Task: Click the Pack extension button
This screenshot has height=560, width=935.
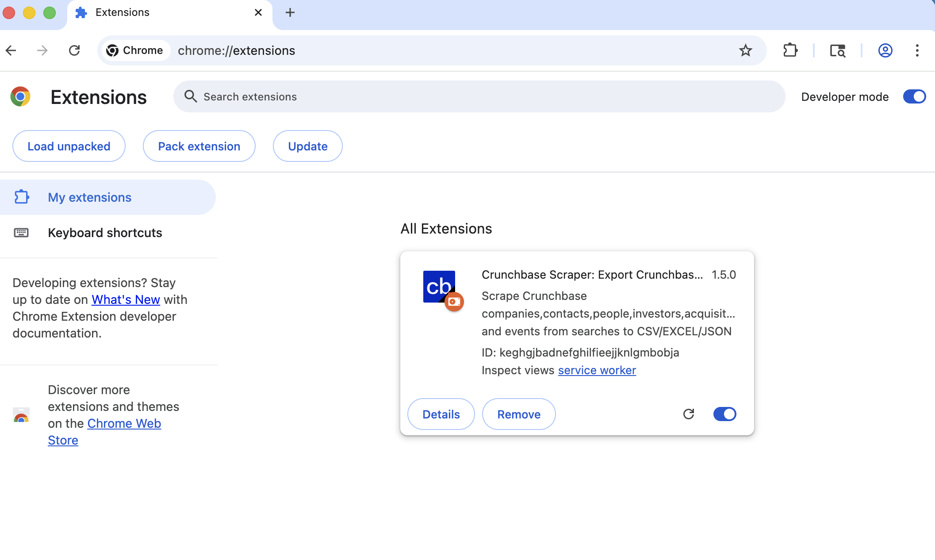Action: (199, 146)
